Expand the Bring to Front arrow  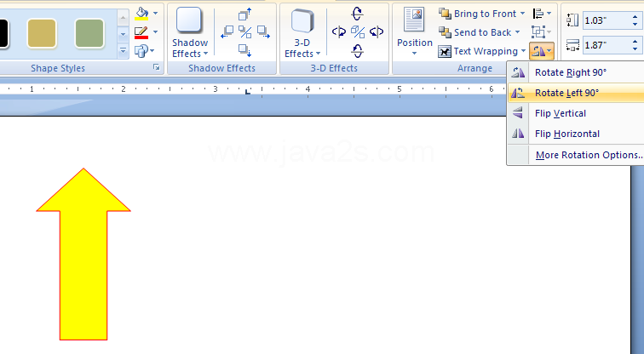point(522,14)
